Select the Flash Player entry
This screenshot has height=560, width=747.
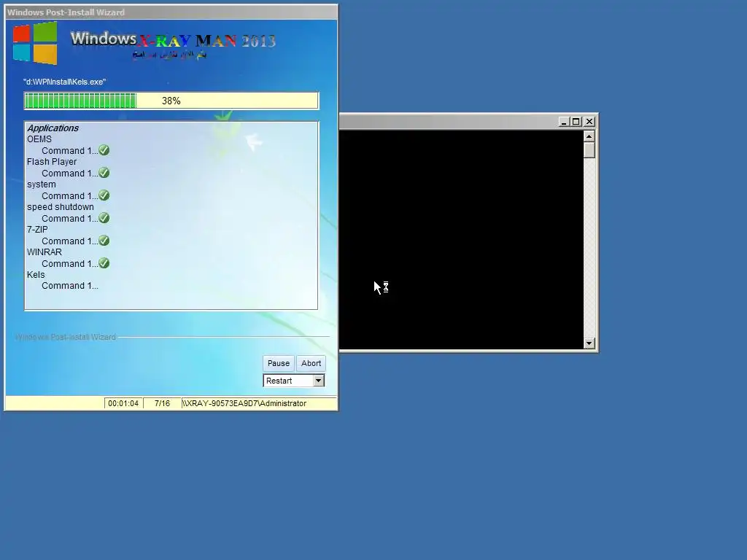point(52,162)
